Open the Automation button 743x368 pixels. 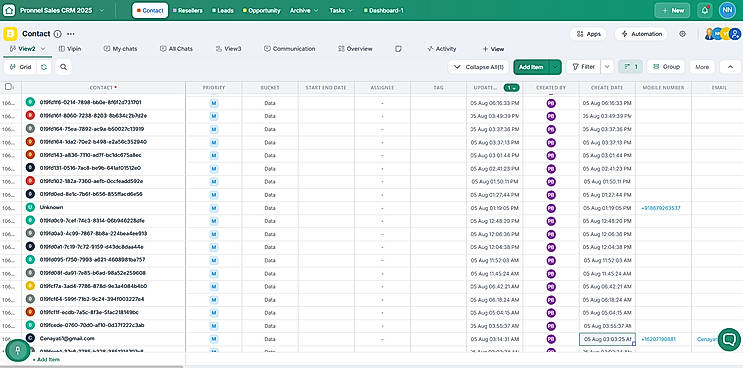point(641,34)
